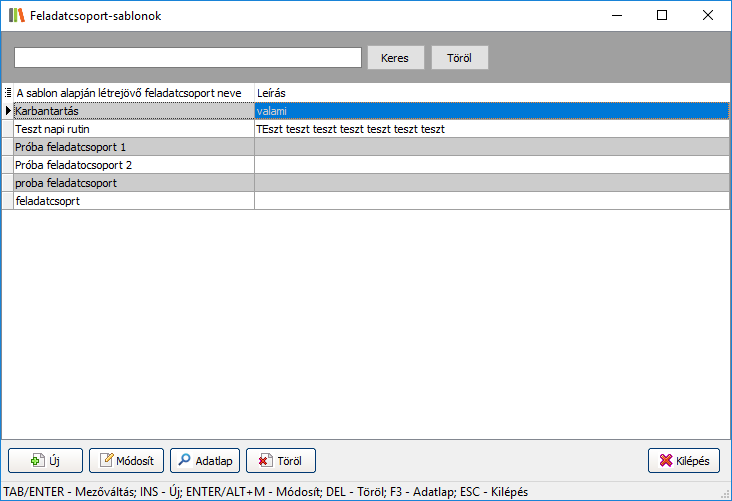Click the highlighted valami description cell
732x501 pixels.
pyautogui.click(x=490, y=111)
